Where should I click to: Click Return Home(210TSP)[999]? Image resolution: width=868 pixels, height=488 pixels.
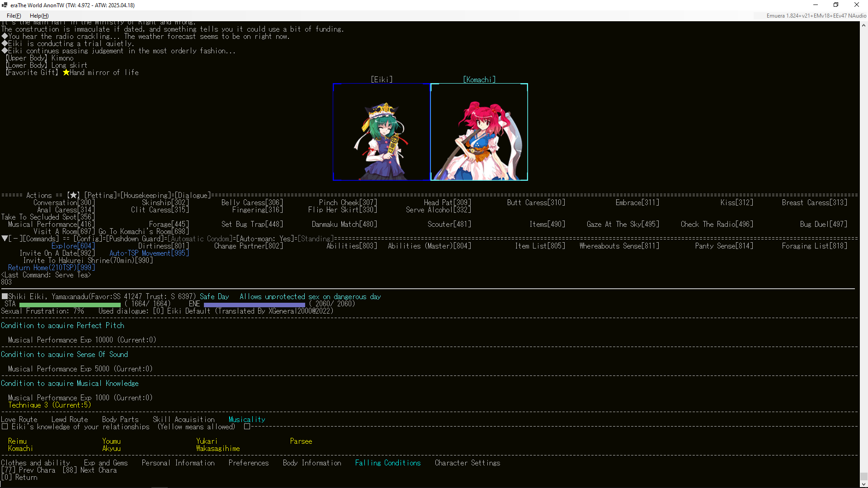click(x=52, y=267)
